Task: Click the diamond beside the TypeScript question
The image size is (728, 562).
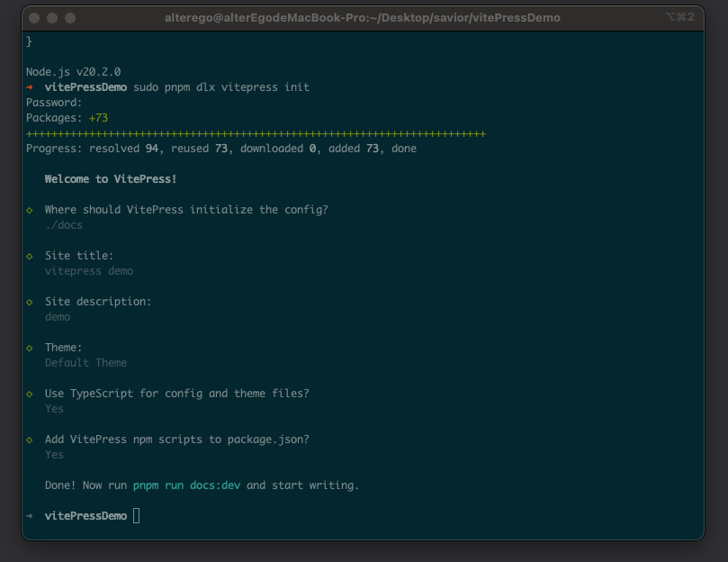Action: (x=30, y=394)
